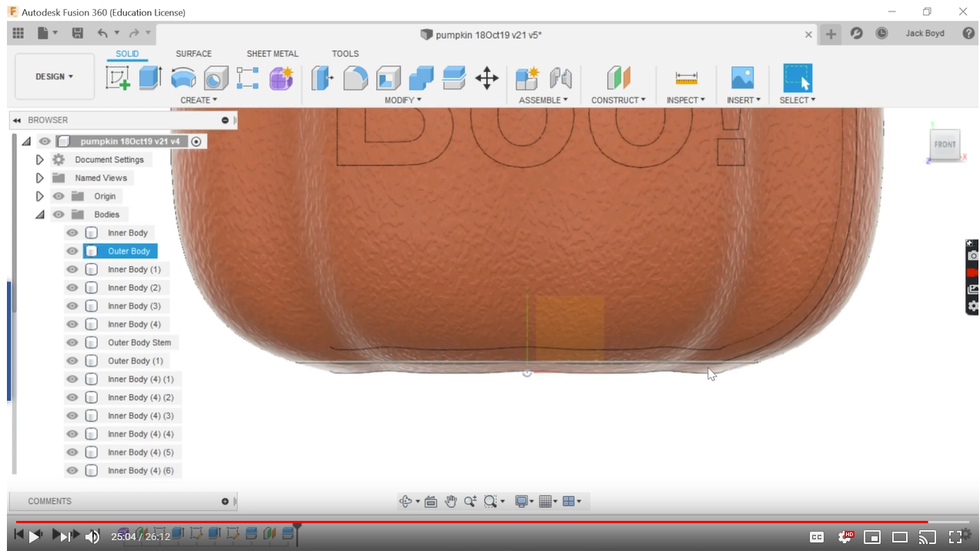Select the Inner Body (4) (3) body
Image resolution: width=980 pixels, height=554 pixels.
[x=141, y=416]
